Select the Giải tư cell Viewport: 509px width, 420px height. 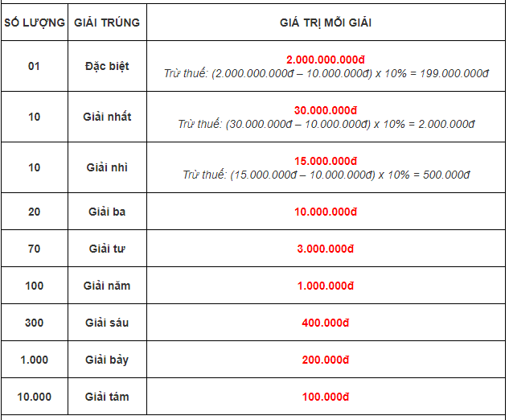tap(107, 249)
